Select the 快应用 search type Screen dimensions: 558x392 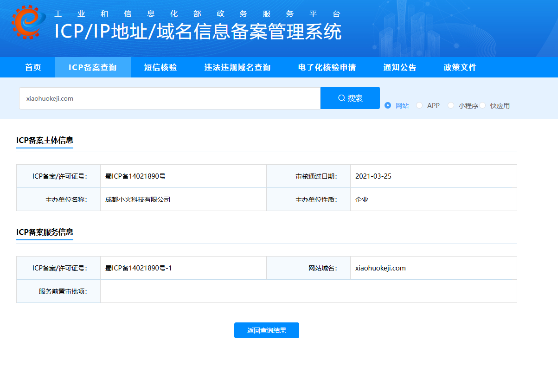click(x=482, y=105)
